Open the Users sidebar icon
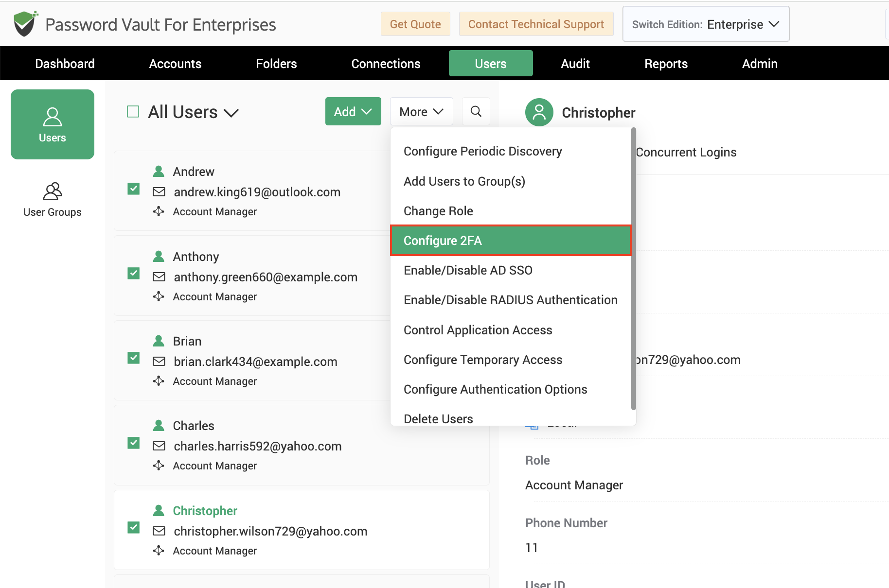 coord(53,124)
